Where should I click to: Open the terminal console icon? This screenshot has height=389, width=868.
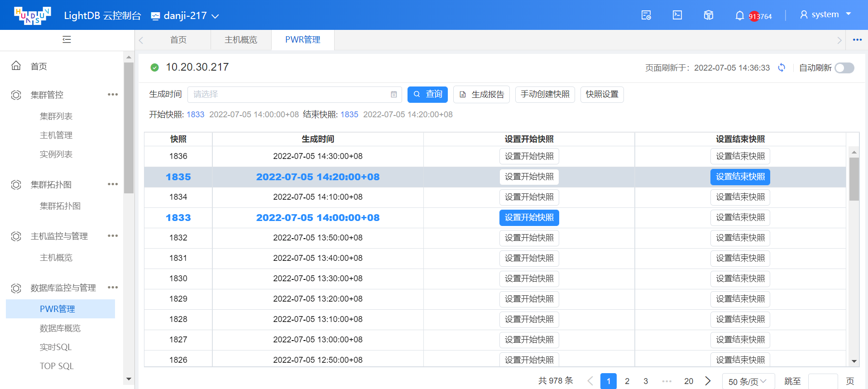coord(677,15)
